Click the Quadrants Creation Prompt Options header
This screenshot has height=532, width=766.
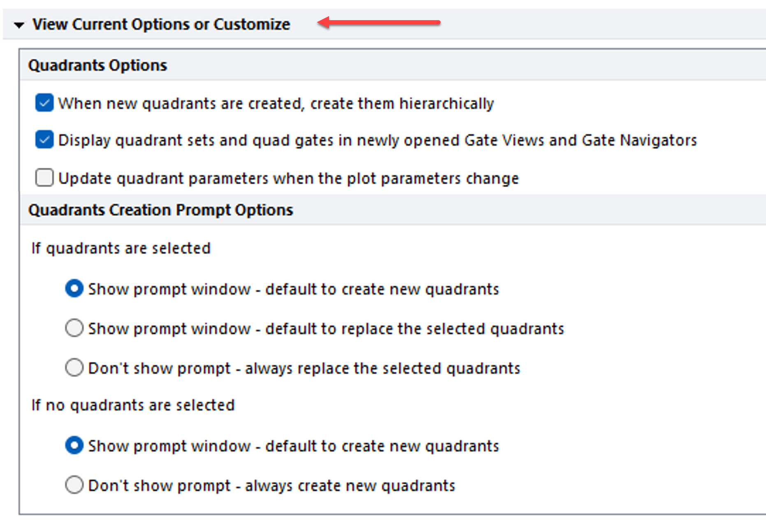(x=160, y=210)
